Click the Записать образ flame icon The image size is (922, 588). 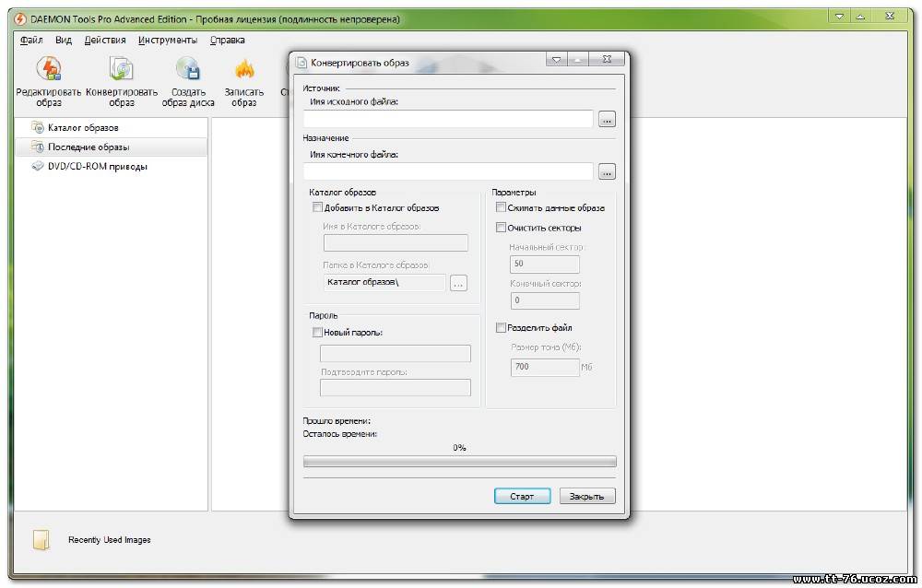click(x=244, y=69)
